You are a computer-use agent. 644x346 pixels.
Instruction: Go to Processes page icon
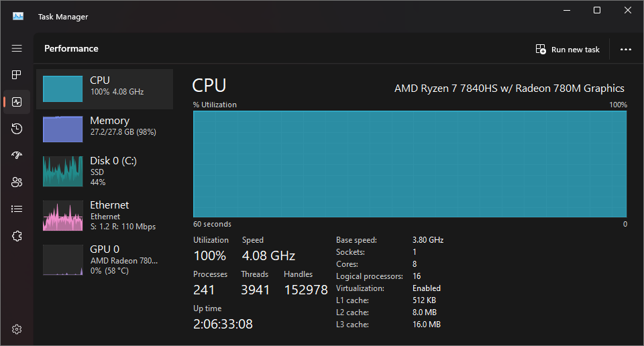(17, 74)
